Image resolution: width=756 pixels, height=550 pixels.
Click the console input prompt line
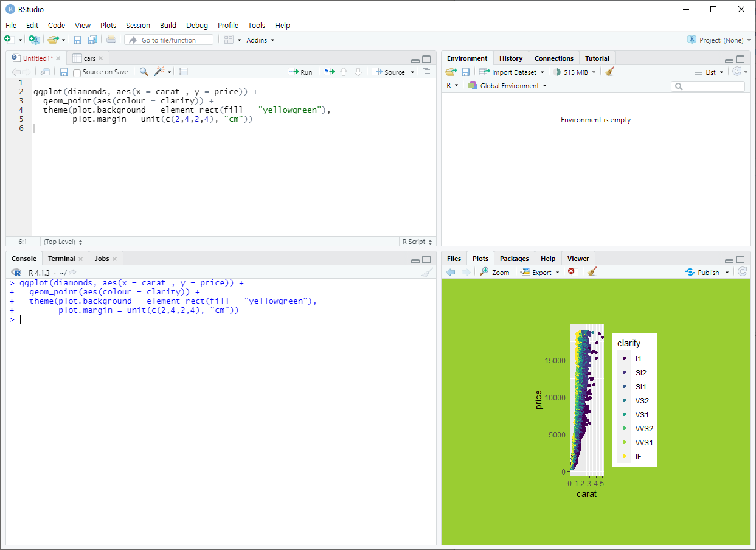pyautogui.click(x=221, y=319)
